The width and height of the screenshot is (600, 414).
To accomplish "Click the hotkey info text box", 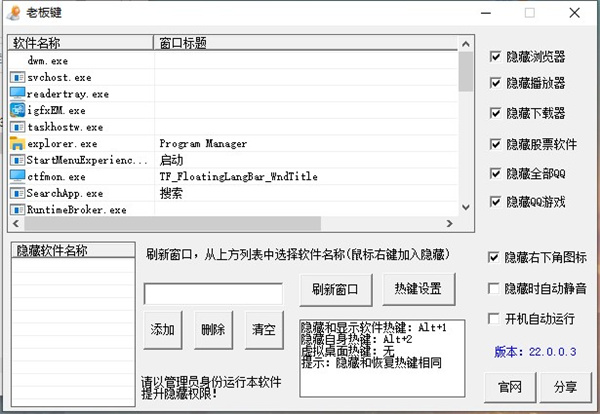I will coord(382,359).
